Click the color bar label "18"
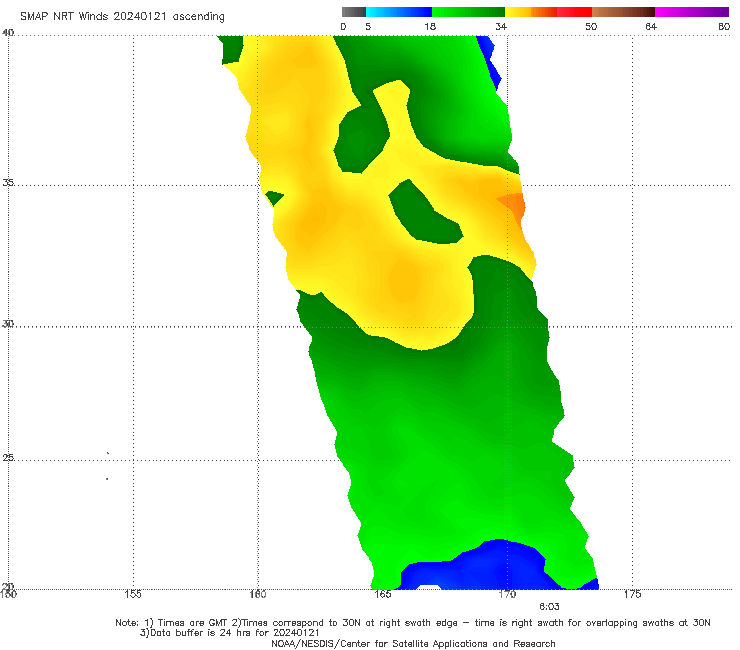 tap(430, 27)
